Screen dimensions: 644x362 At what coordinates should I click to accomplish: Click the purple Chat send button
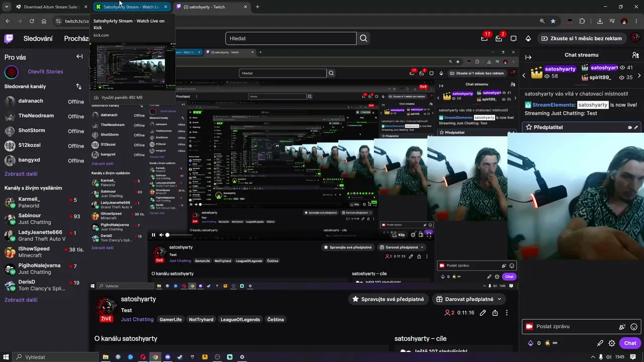point(630,343)
